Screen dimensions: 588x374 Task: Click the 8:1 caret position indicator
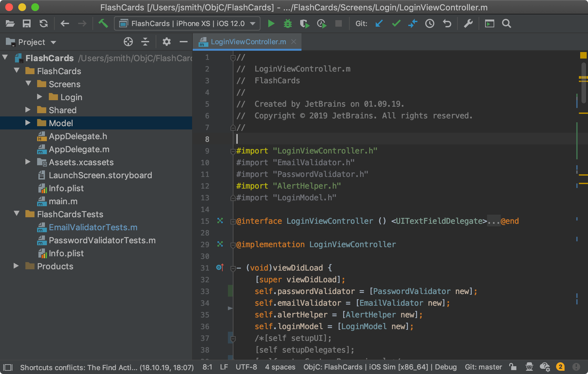[x=207, y=367]
